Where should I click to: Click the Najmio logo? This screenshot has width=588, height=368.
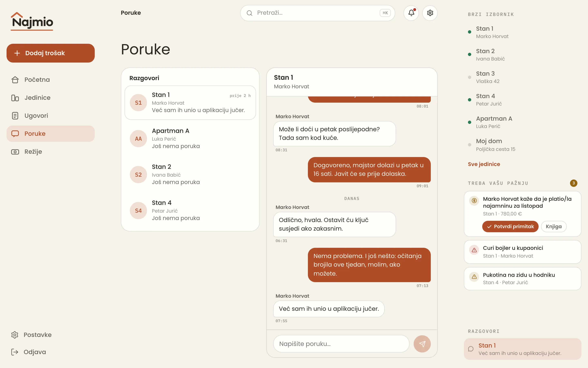32,21
